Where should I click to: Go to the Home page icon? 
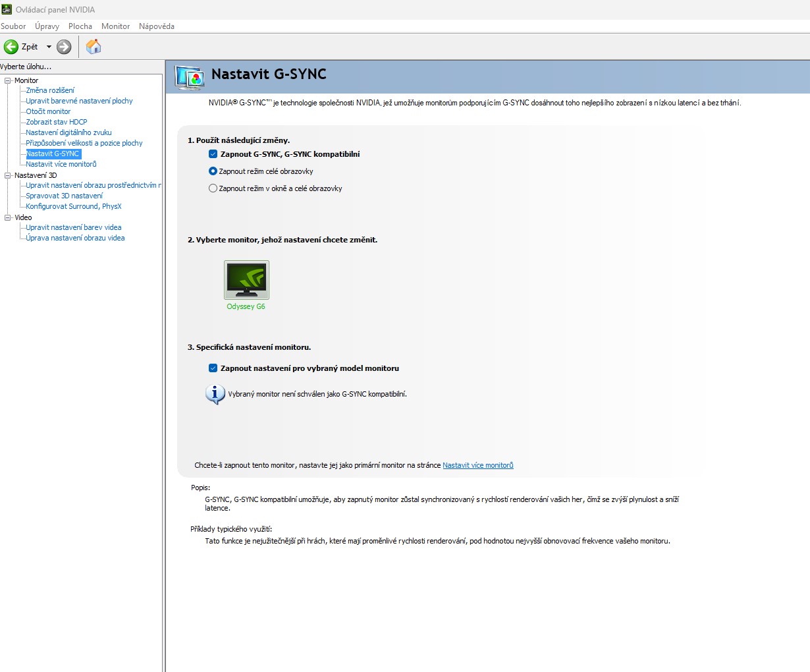pyautogui.click(x=94, y=46)
